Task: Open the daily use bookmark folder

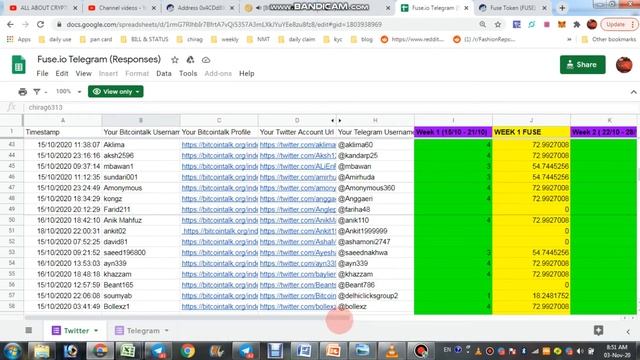Action: tap(55, 40)
